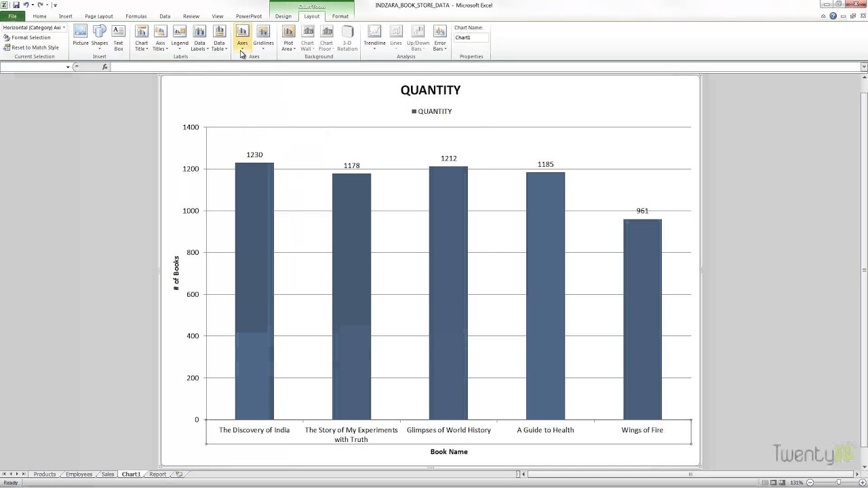Image resolution: width=868 pixels, height=488 pixels.
Task: Switch to the Page Layout tab
Action: tap(99, 16)
